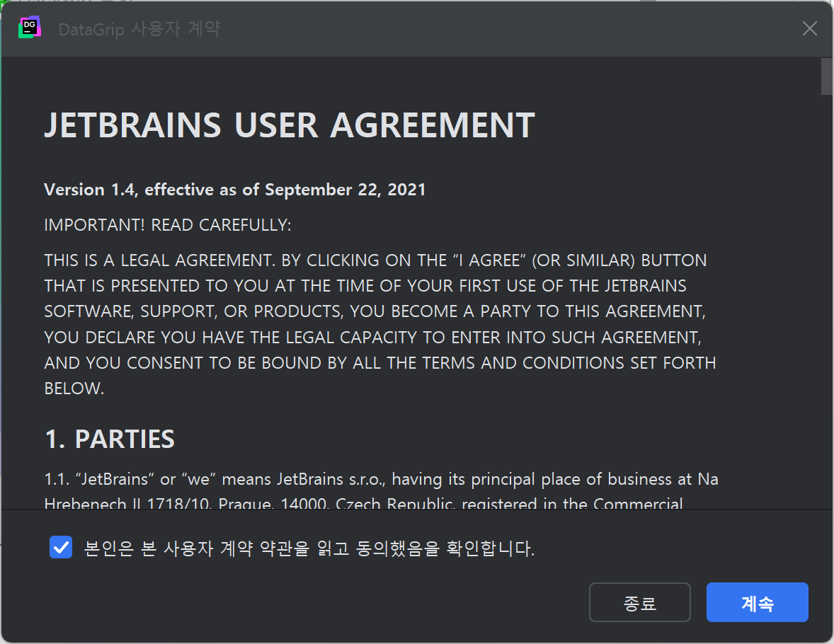This screenshot has height=644, width=834.
Task: Click the 'DataGrip 사용자 계약' window title
Action: (x=139, y=29)
